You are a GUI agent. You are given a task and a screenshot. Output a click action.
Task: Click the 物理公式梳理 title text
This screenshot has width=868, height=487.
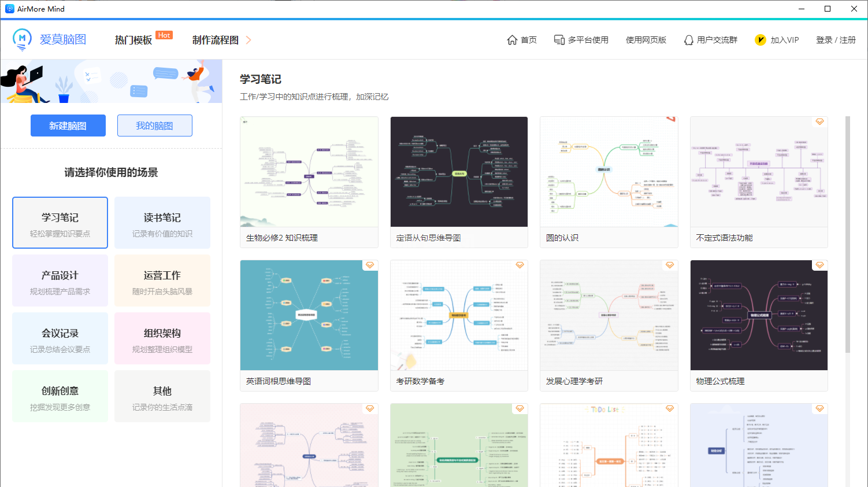click(720, 381)
